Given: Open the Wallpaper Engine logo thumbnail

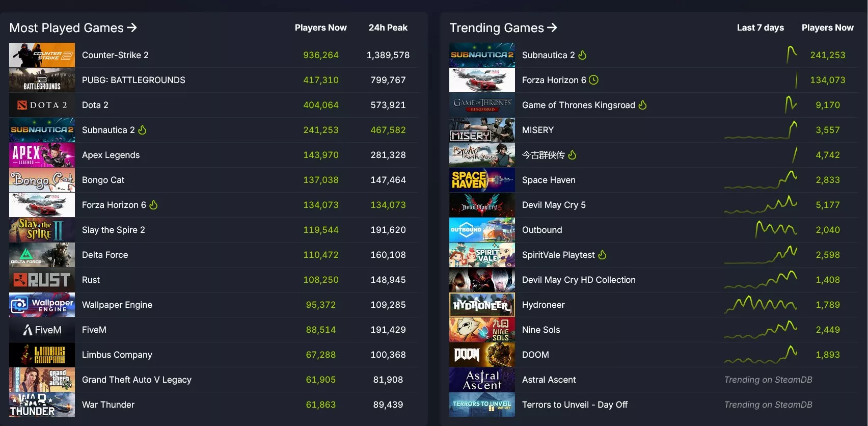Looking at the screenshot, I should 42,305.
